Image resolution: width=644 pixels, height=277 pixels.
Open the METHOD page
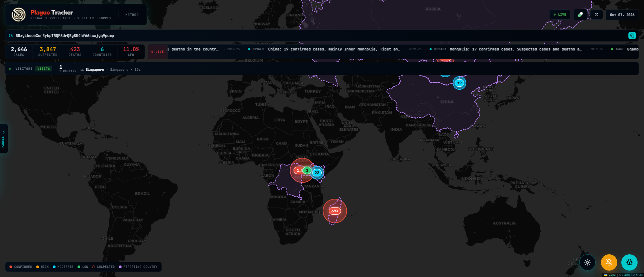coord(132,15)
